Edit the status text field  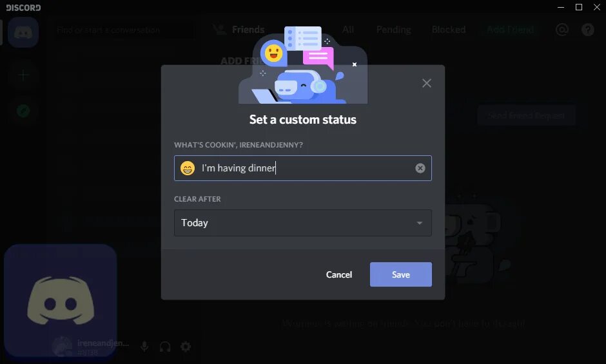point(303,168)
